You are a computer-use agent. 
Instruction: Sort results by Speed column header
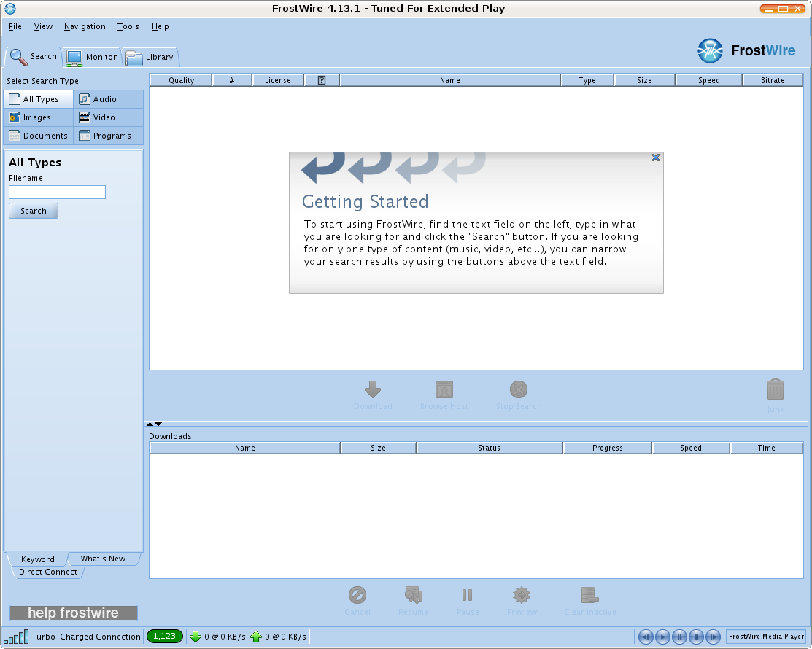(x=709, y=80)
